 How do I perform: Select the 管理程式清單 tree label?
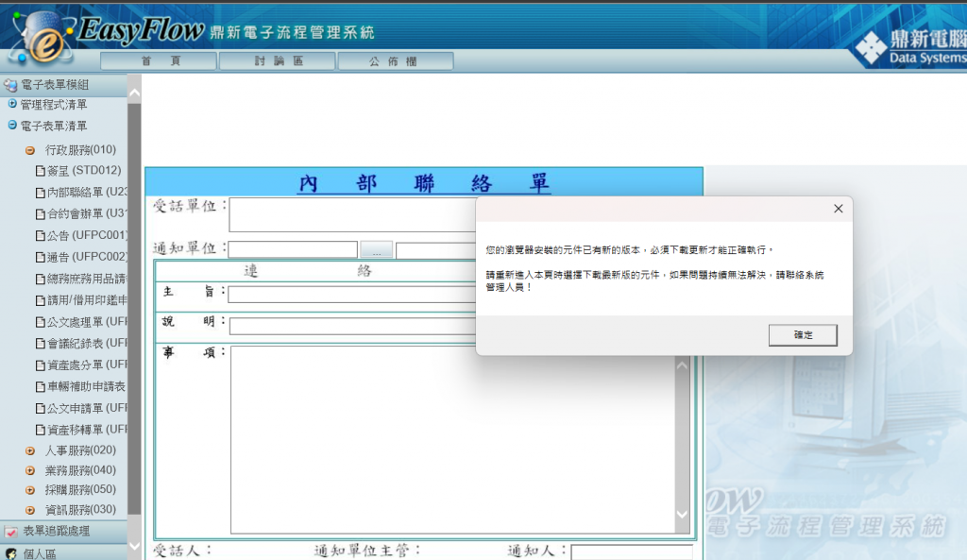[x=54, y=104]
